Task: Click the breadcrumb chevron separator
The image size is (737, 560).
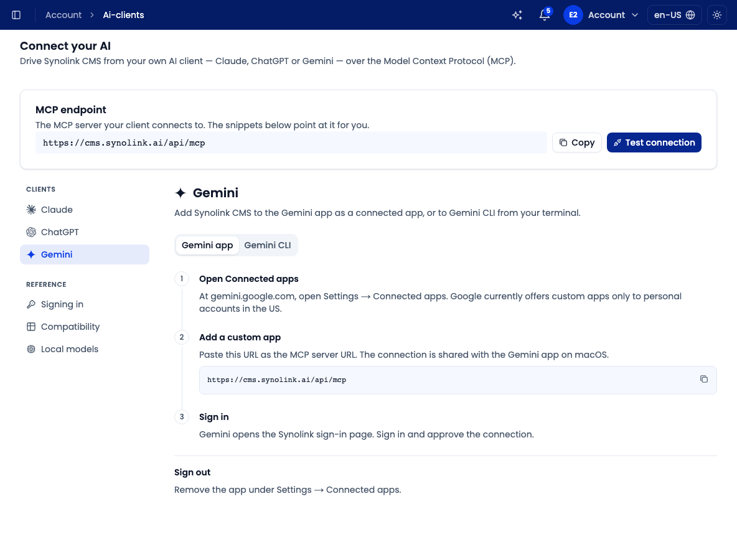Action: pyautogui.click(x=92, y=15)
